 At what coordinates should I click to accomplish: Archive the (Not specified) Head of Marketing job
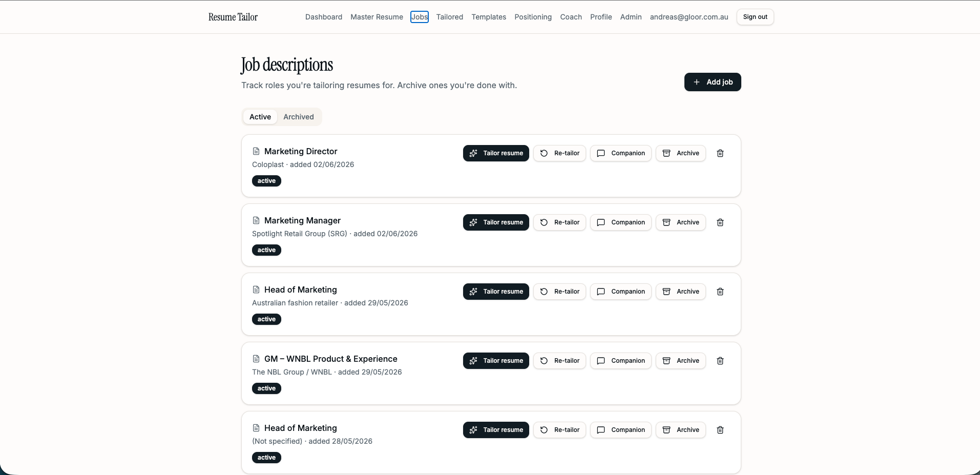(x=681, y=430)
